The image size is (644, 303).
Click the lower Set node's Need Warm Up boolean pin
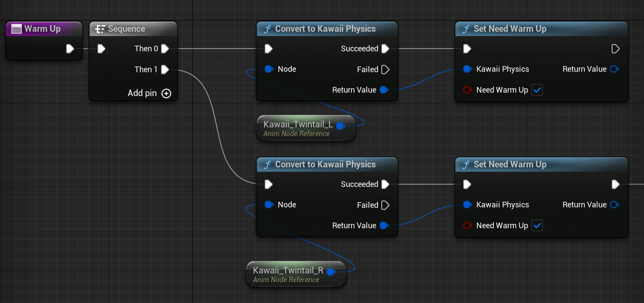tap(468, 226)
